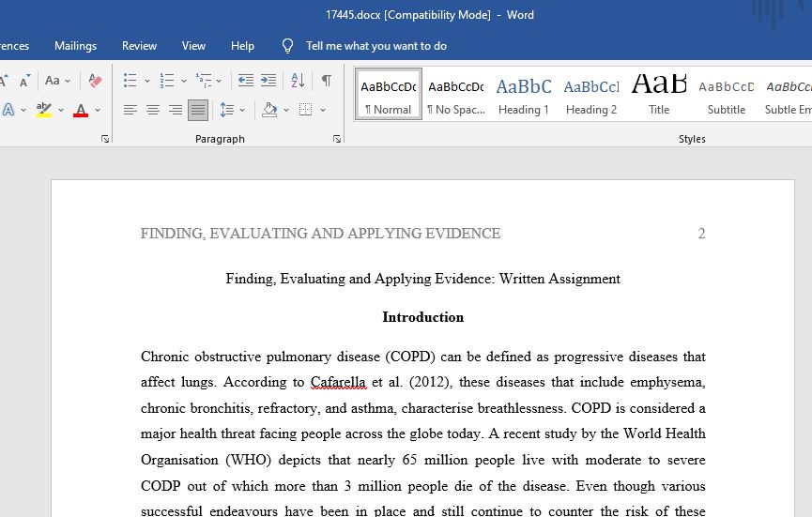Align text left

tap(130, 110)
